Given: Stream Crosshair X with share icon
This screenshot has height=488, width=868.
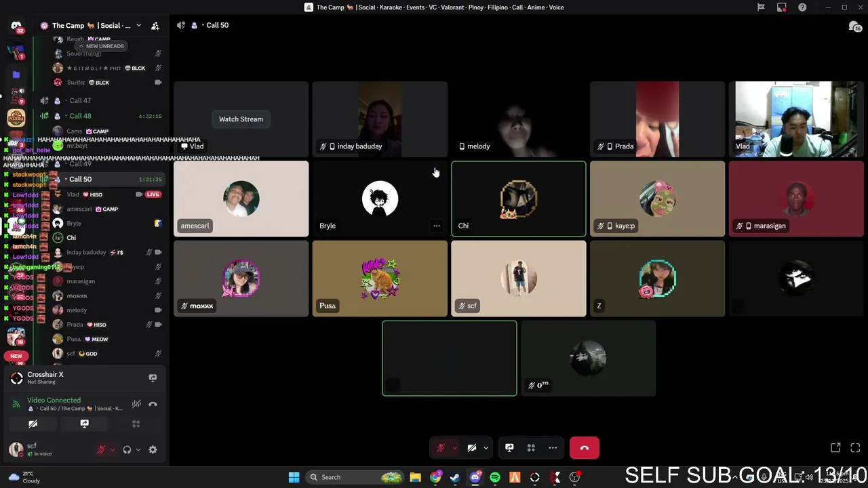Looking at the screenshot, I should (153, 378).
